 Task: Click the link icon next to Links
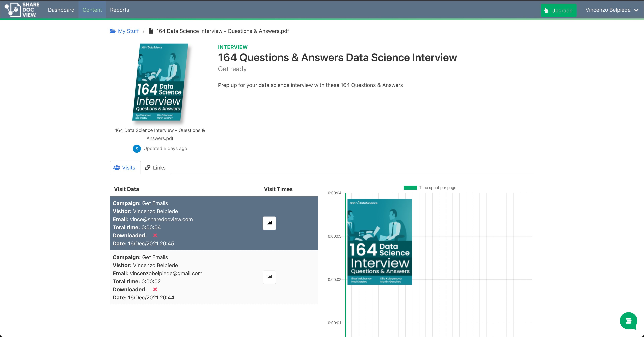click(x=148, y=168)
